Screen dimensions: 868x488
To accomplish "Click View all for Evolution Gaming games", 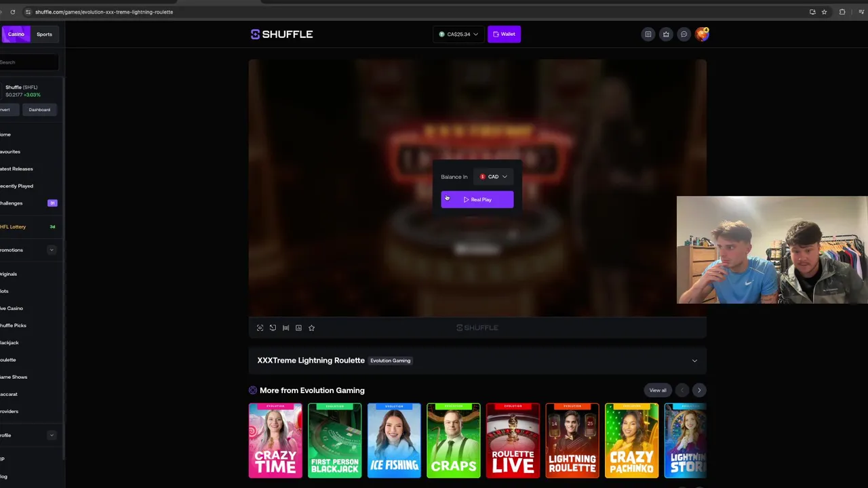I will tap(658, 390).
